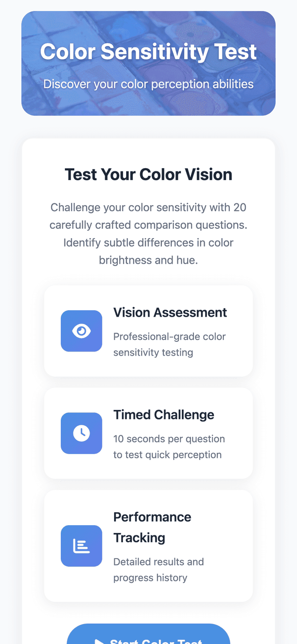Click the Vision Assessment title text

coord(170,312)
